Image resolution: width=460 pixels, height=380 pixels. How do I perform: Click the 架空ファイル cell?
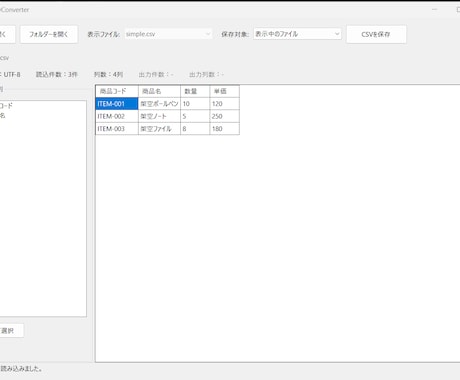coord(159,129)
